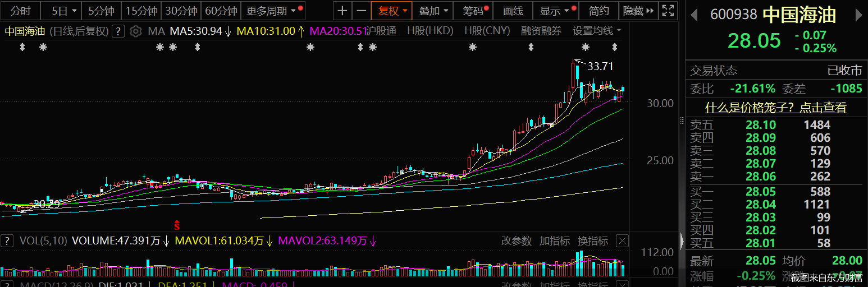The image size is (868, 287).
Task: Click the MA indicator label
Action: [x=156, y=31]
